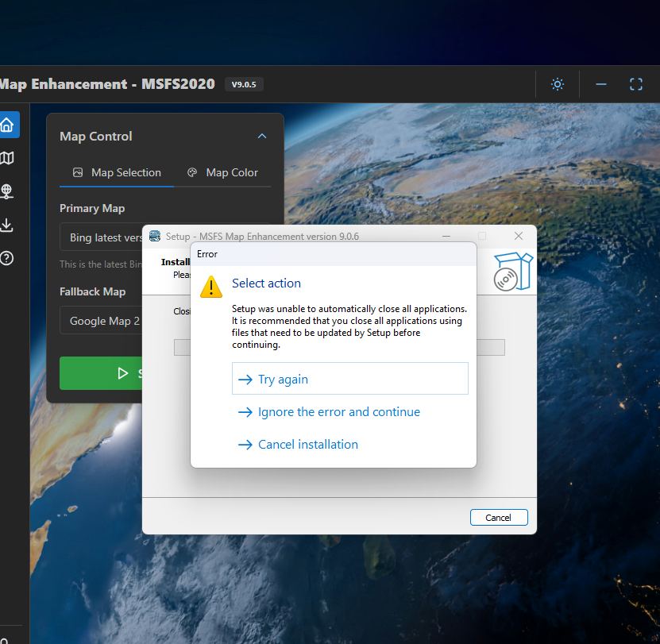
Task: Click the green start button
Action: pos(101,373)
